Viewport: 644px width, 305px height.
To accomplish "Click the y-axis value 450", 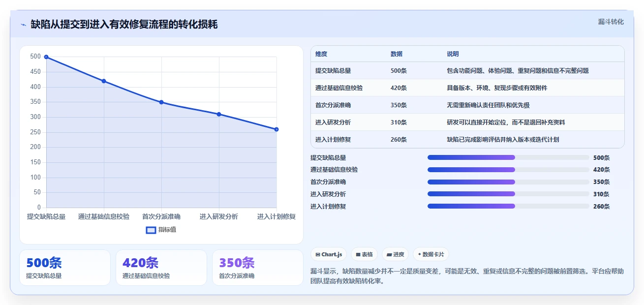I will click(x=35, y=72).
